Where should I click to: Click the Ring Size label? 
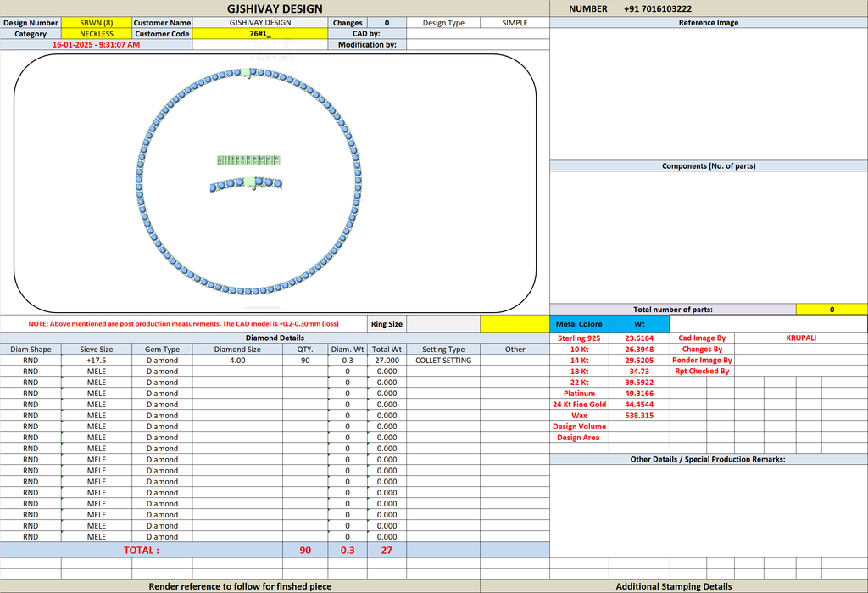[x=387, y=324]
